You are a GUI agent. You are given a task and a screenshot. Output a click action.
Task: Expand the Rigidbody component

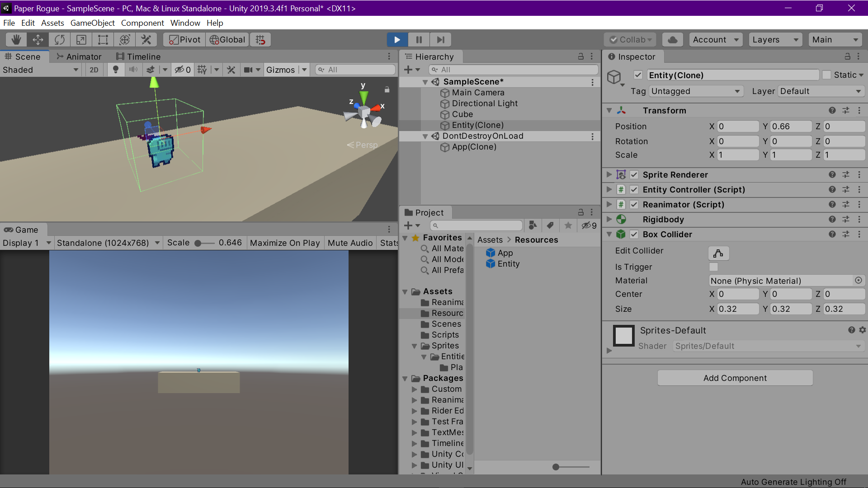coord(609,220)
